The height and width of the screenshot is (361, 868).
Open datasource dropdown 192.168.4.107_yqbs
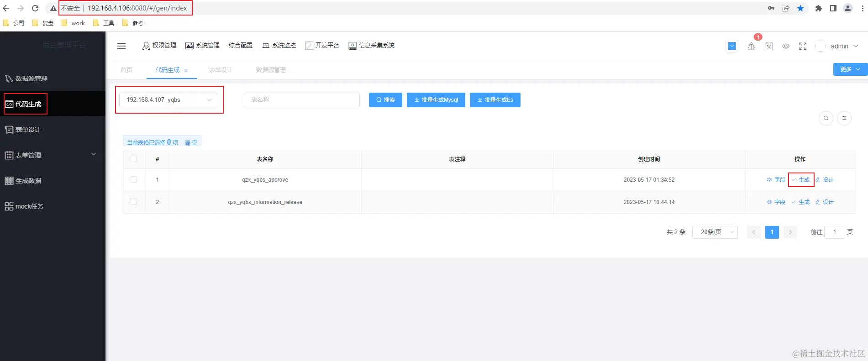(168, 100)
